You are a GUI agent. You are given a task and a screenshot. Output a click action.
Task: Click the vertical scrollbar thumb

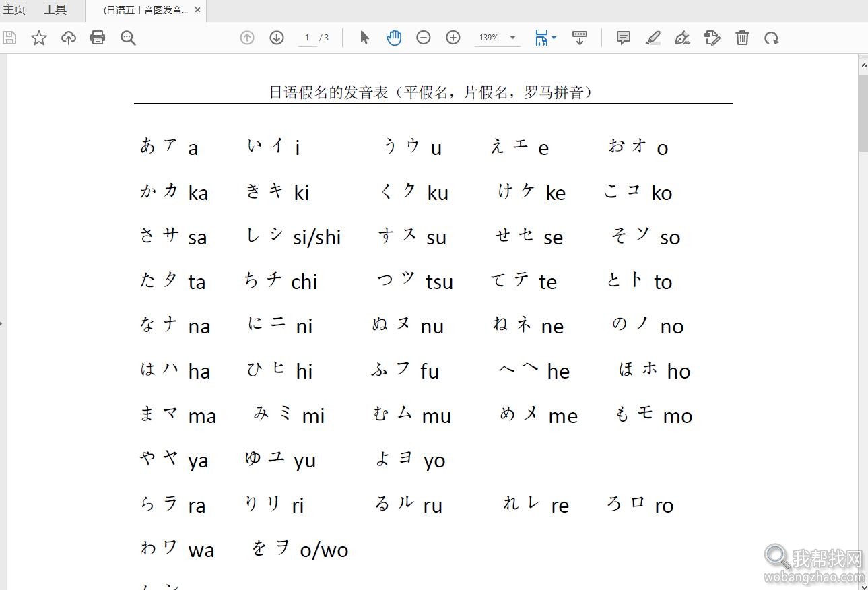point(863,112)
